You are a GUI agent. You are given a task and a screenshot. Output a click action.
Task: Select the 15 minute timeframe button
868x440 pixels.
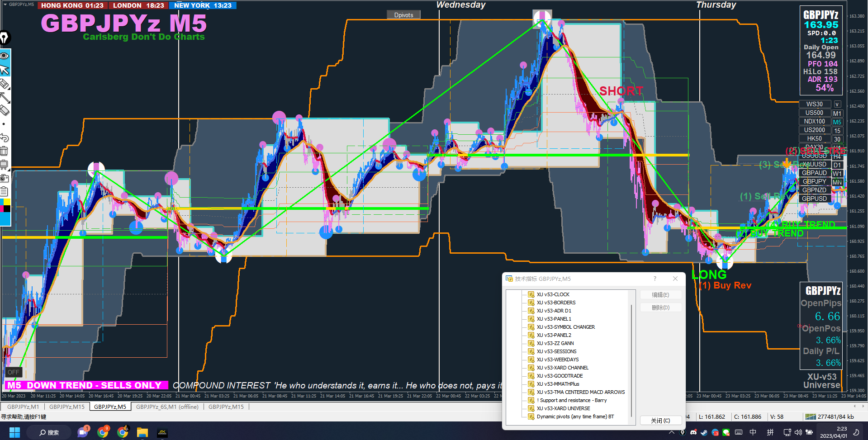[x=837, y=131]
